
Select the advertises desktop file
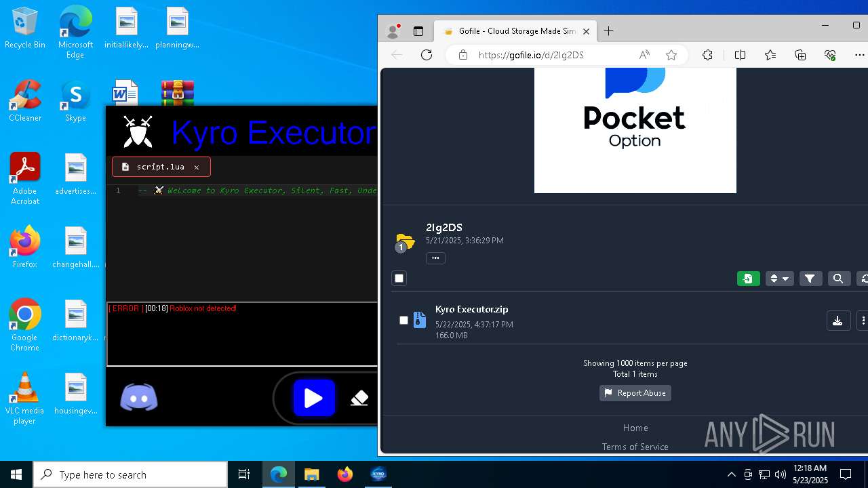75,175
